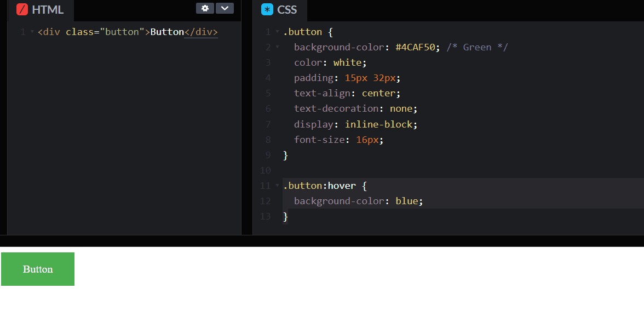Collapse the div element fold arrow in HTML

tap(31, 31)
